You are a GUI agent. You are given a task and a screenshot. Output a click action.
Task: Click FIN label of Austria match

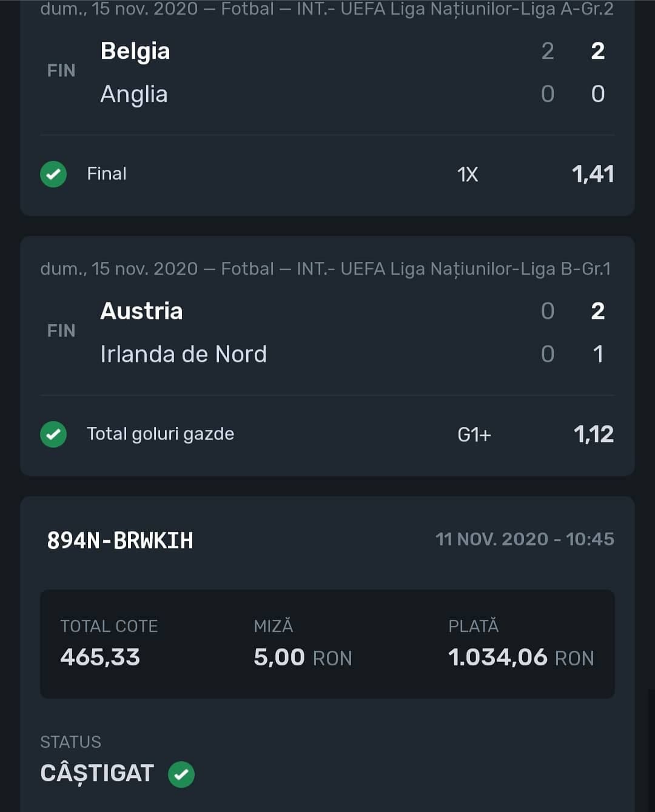coord(61,331)
